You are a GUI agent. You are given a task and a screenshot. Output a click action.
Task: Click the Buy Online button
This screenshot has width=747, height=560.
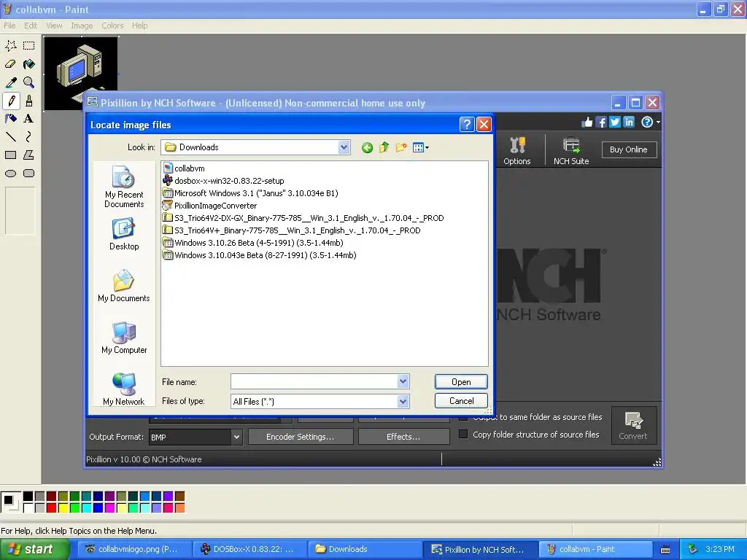[x=628, y=149]
